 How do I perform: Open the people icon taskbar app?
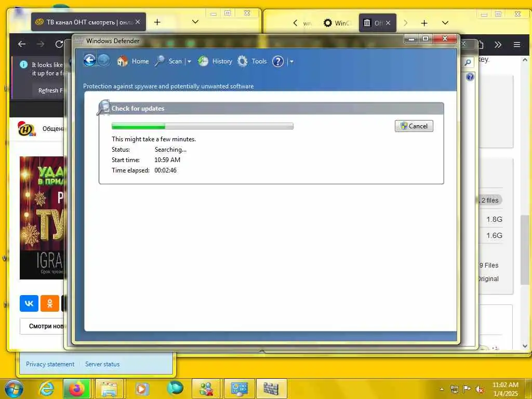(x=206, y=389)
